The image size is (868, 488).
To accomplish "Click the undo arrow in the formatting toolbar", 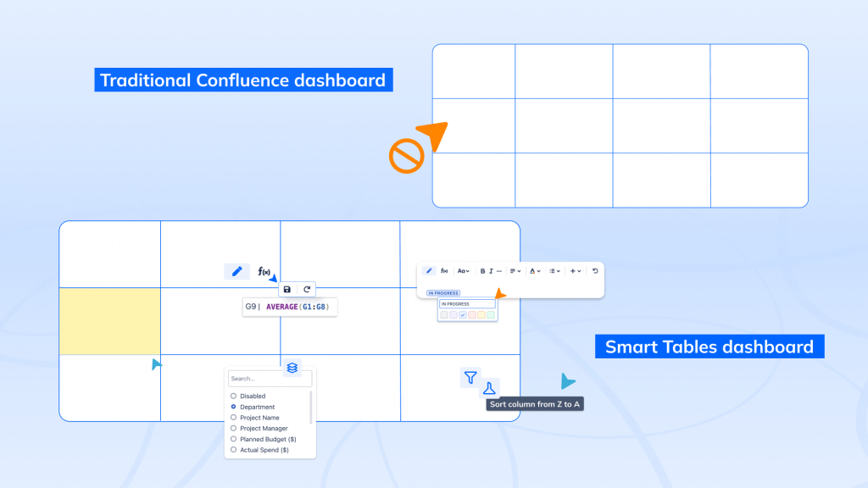I will click(595, 271).
